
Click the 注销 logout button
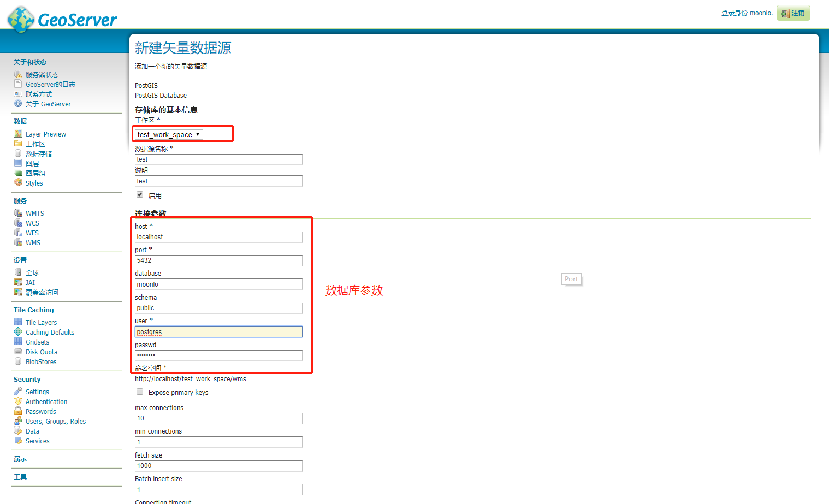[x=793, y=13]
